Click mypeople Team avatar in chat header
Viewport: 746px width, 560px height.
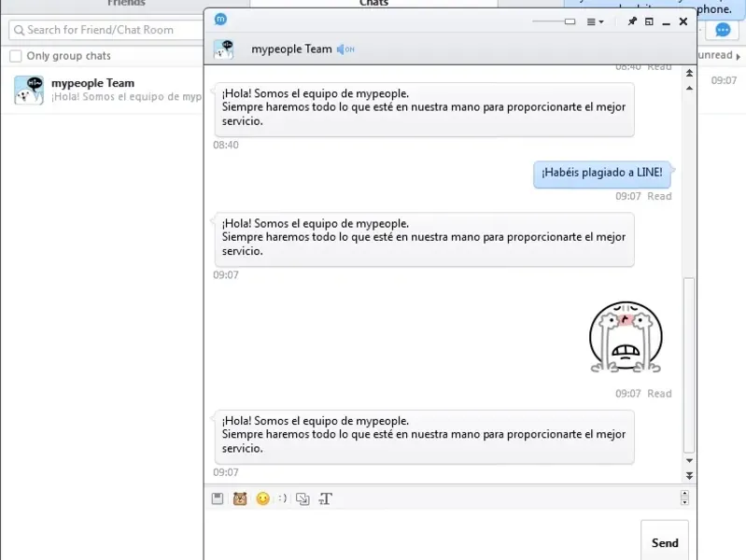coord(223,49)
